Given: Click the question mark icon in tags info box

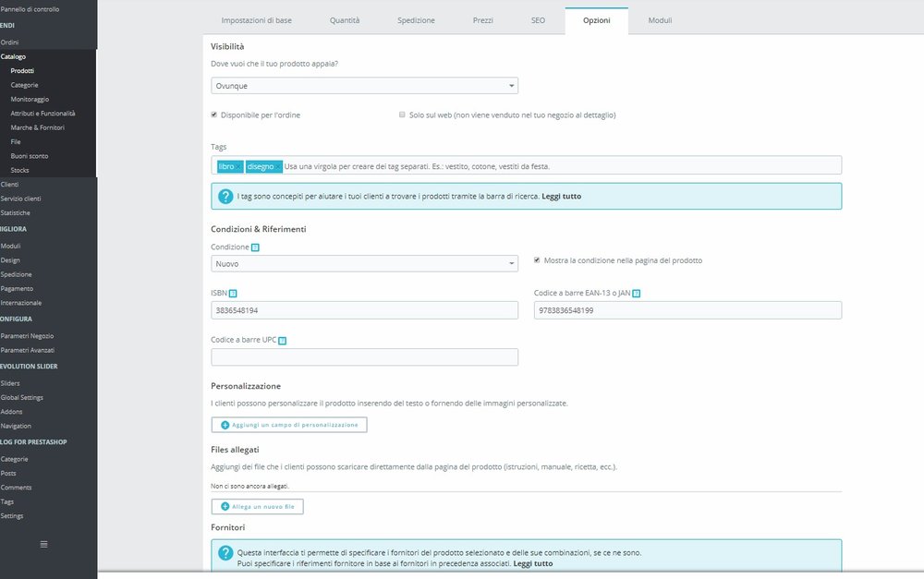Looking at the screenshot, I should [x=225, y=196].
